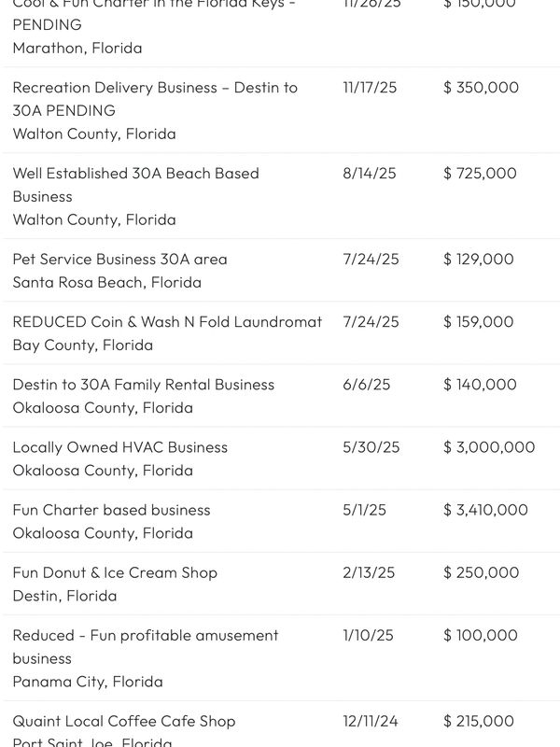560x747 pixels.
Task: Open REDUCED Coin & Wash N Fold Laundromat
Action: click(167, 321)
